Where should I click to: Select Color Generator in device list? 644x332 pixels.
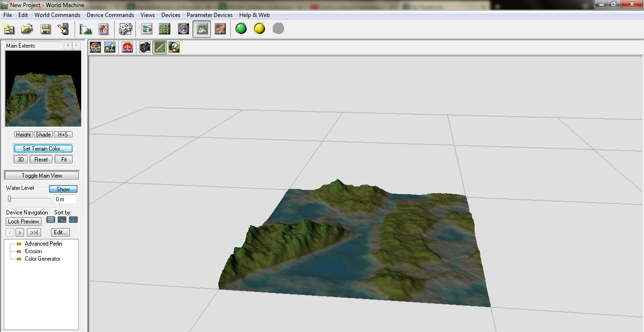click(42, 259)
